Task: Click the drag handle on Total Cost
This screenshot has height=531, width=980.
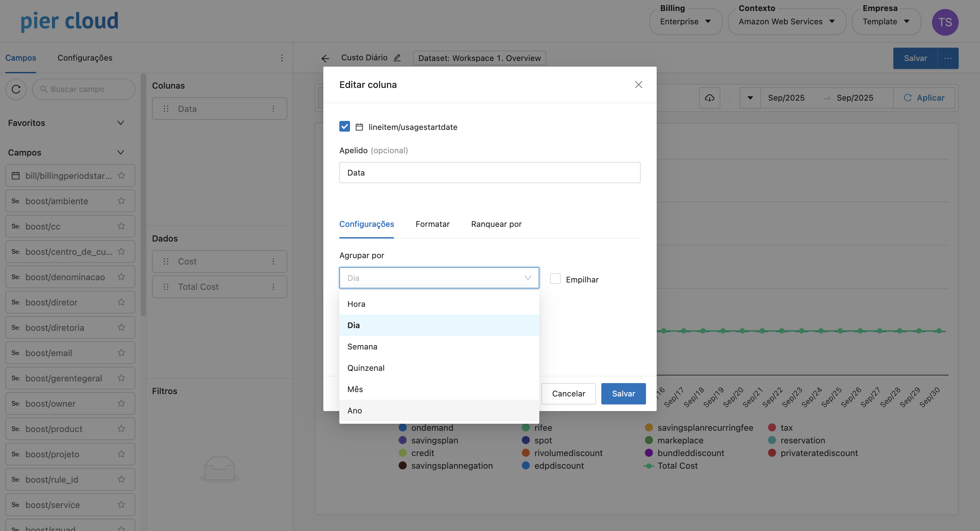Action: [x=166, y=287]
